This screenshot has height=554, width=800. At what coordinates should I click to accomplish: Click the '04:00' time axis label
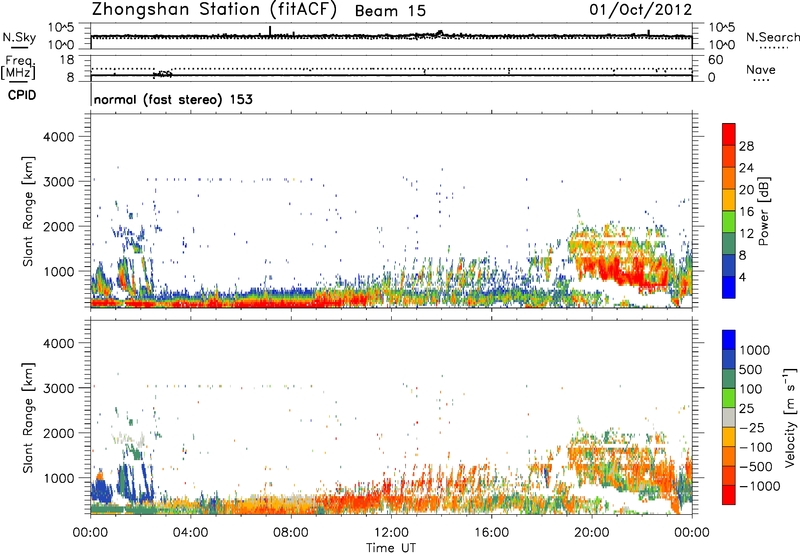191,533
